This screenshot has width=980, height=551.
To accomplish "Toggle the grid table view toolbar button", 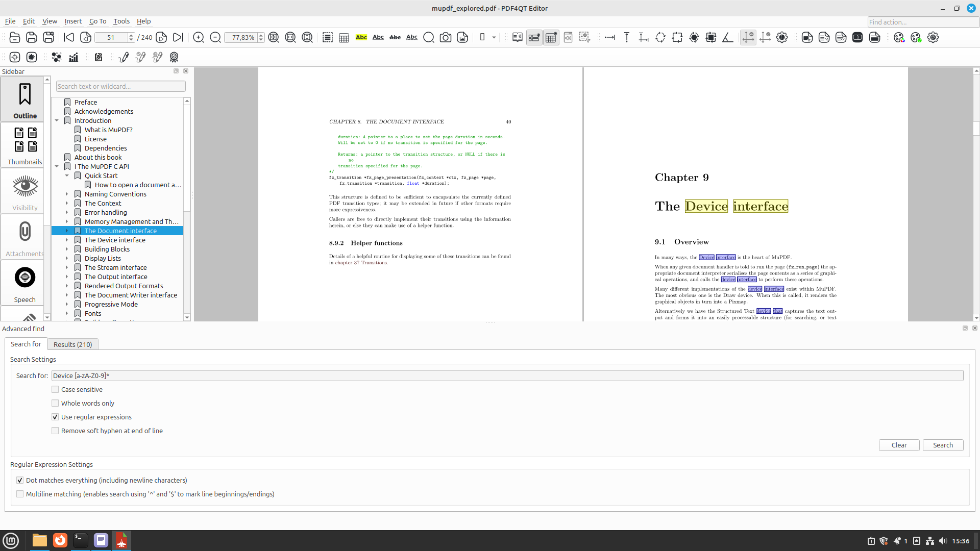I will tap(551, 37).
